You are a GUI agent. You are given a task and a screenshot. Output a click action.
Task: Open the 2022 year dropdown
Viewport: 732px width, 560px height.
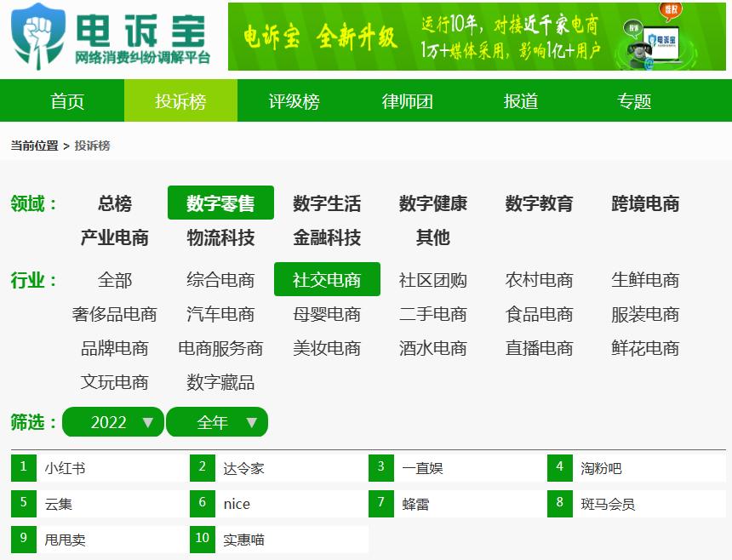[x=112, y=421]
